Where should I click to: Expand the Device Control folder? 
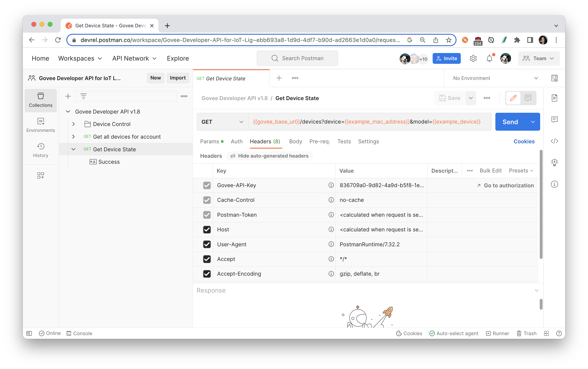[73, 124]
